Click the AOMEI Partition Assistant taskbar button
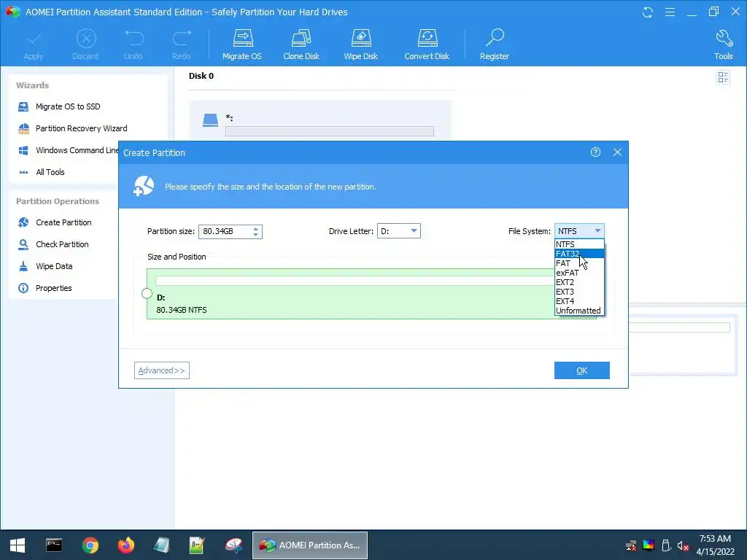The height and width of the screenshot is (560, 747). 310,545
